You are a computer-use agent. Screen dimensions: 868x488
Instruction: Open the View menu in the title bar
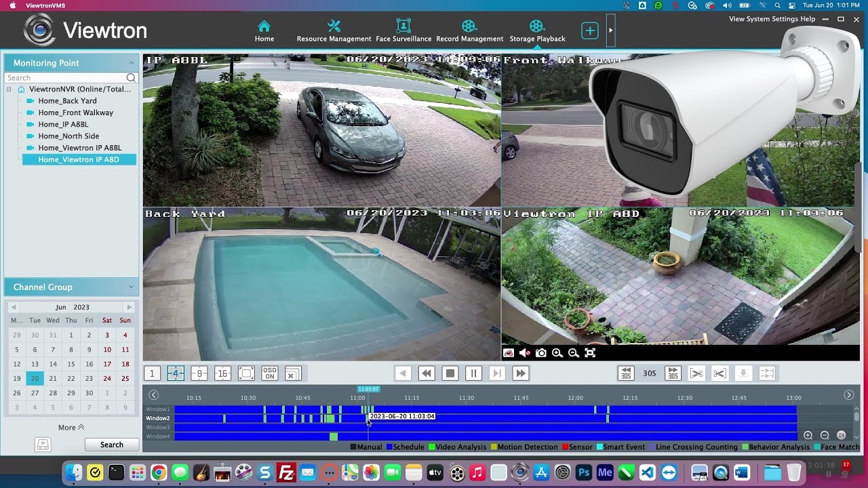click(x=736, y=19)
